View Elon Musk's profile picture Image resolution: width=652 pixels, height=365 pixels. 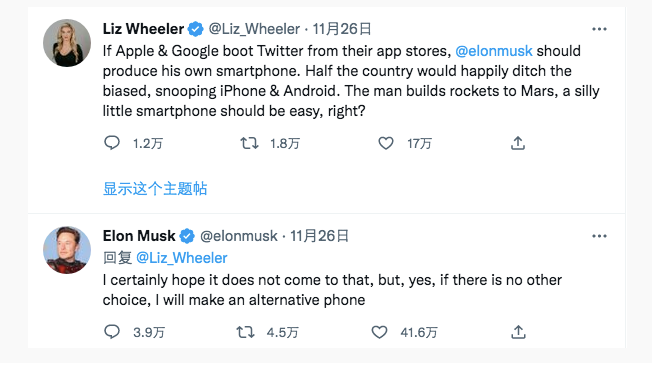pyautogui.click(x=67, y=250)
